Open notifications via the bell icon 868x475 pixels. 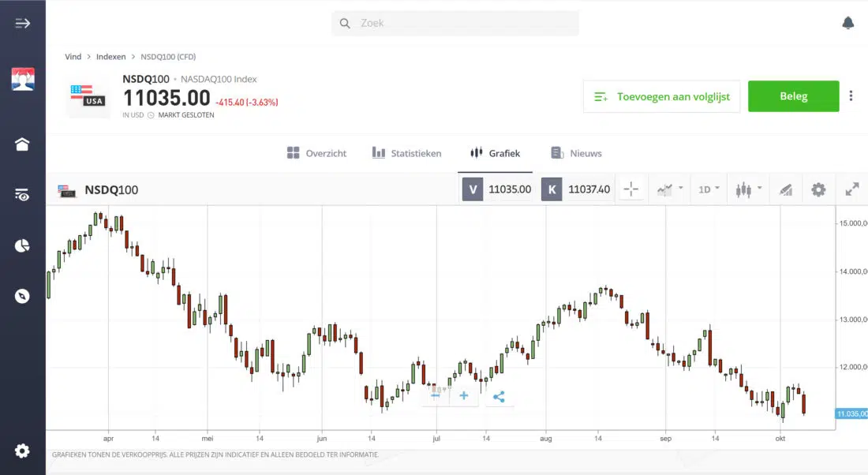tap(848, 23)
